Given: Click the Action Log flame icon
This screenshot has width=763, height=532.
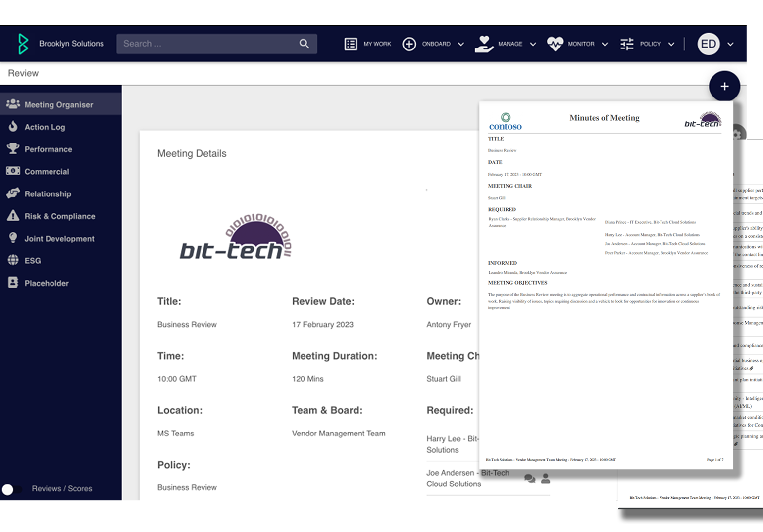Looking at the screenshot, I should pyautogui.click(x=13, y=126).
